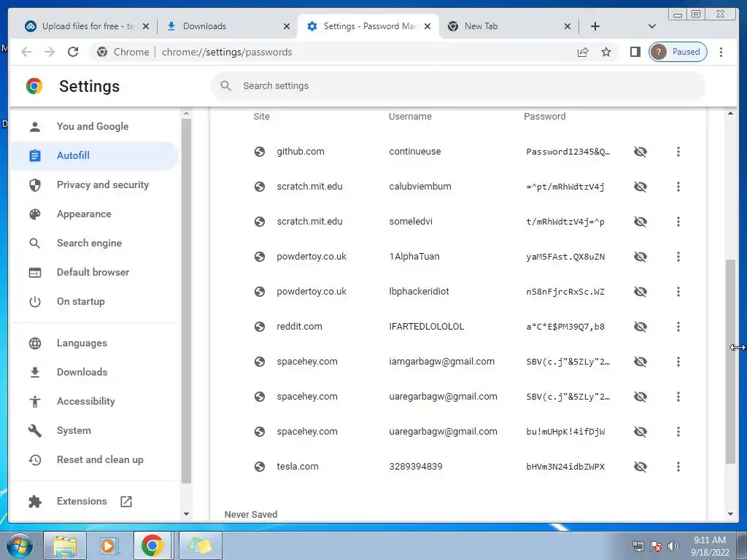This screenshot has height=560, width=747.
Task: Click the browser forward arrow
Action: click(50, 52)
